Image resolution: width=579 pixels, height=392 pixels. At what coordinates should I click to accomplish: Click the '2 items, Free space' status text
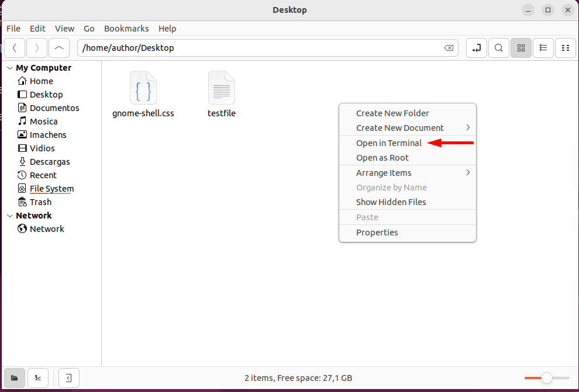pos(298,378)
